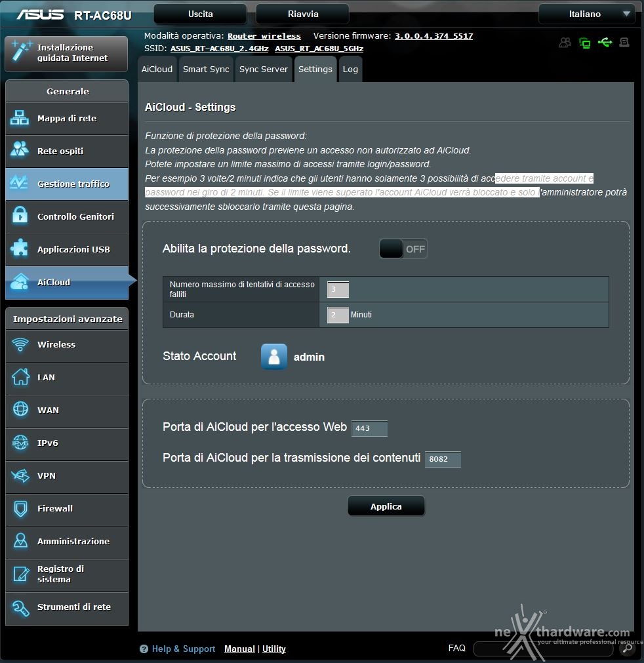Open the ASUS_RT-AC68U_2.4GHz SSID link
This screenshot has height=663, width=644.
pyautogui.click(x=220, y=49)
